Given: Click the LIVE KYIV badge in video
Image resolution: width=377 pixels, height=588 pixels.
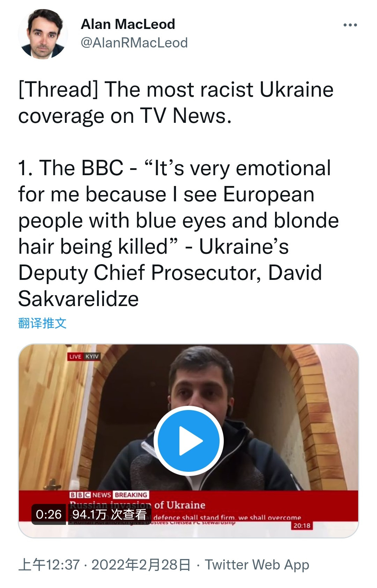Looking at the screenshot, I should pyautogui.click(x=84, y=356).
